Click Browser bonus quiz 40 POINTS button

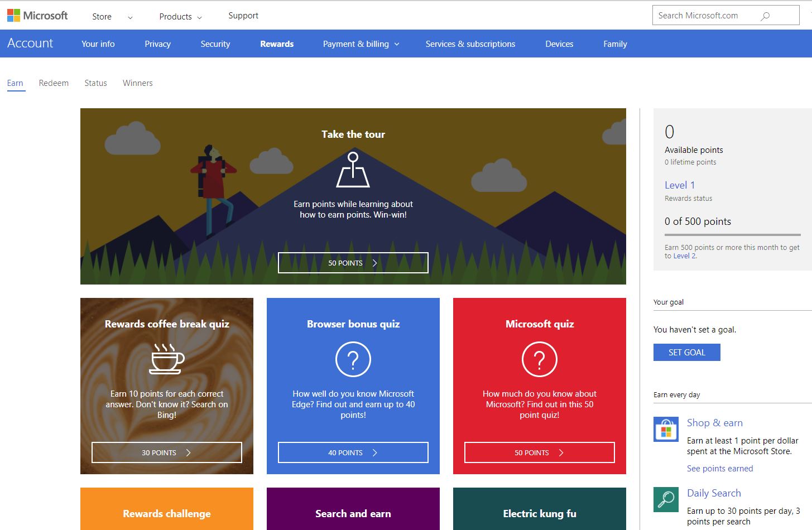point(353,452)
